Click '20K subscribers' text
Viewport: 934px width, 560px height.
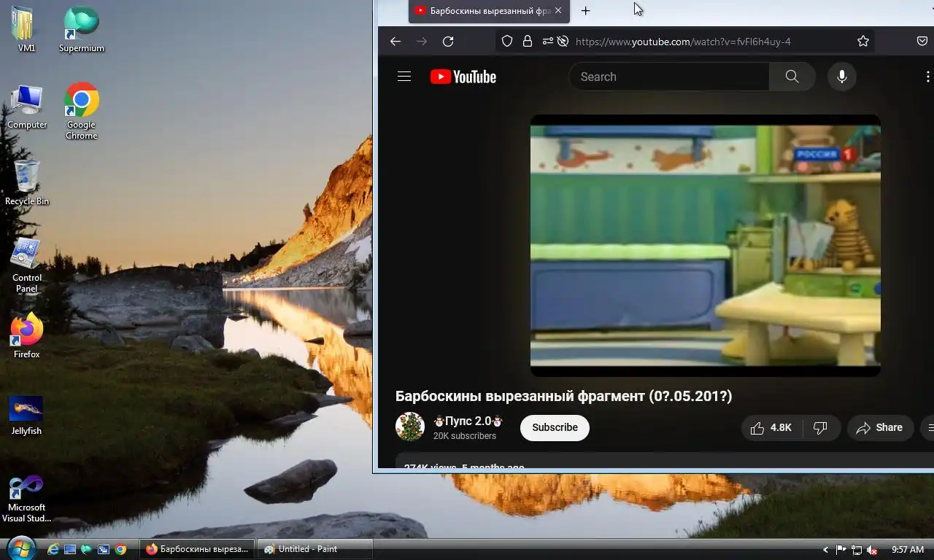coord(465,436)
